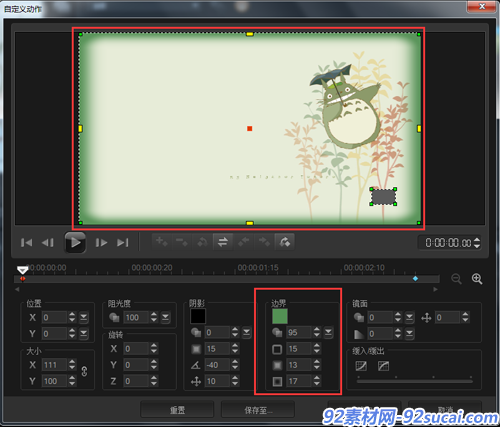Open ease options for opacity 100
Screen dimensions: 500x427
pos(165,317)
